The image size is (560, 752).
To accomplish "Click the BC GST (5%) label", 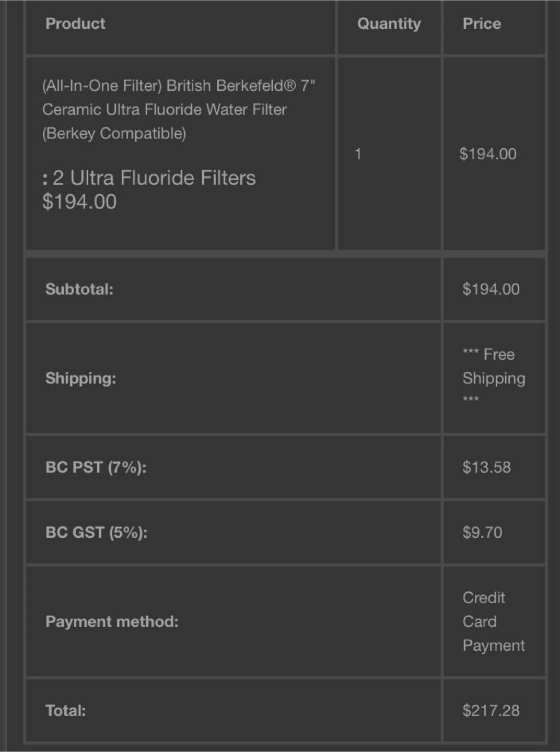I will (x=96, y=532).
